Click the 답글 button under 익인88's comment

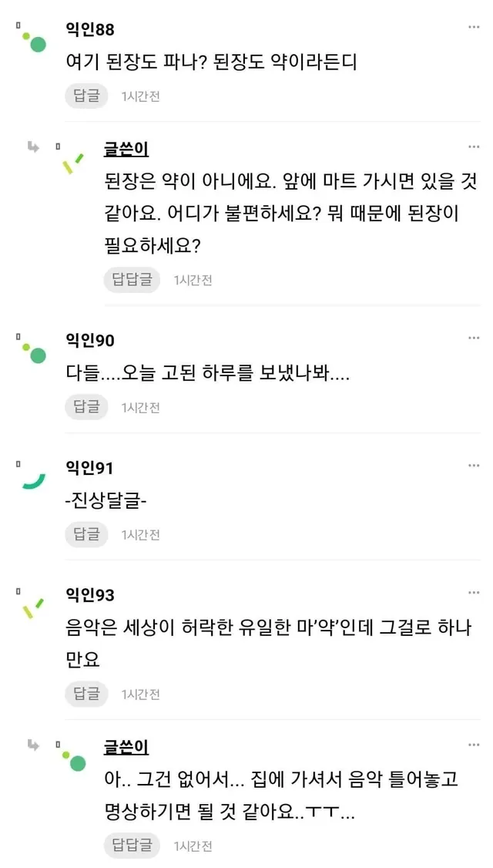tap(86, 96)
